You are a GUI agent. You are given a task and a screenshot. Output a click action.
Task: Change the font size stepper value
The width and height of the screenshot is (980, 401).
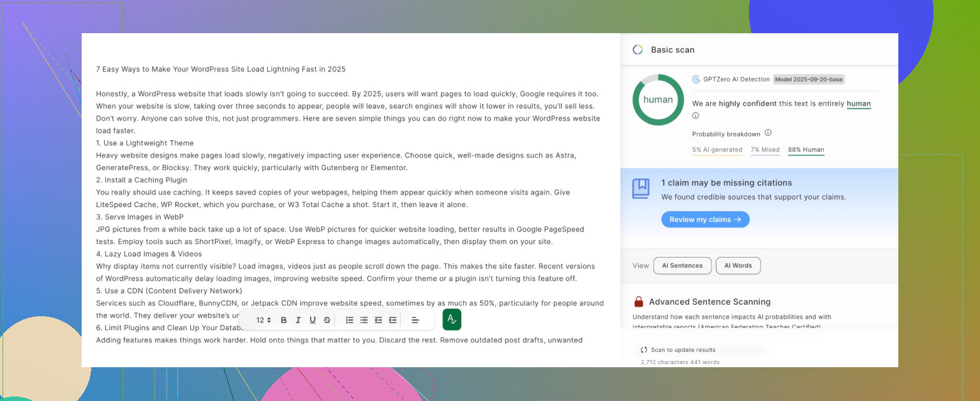point(264,320)
